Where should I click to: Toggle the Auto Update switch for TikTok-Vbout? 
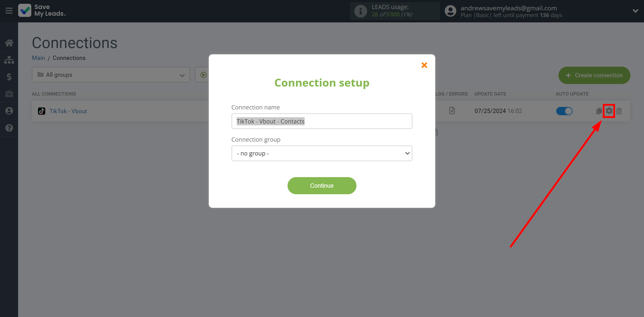point(565,111)
